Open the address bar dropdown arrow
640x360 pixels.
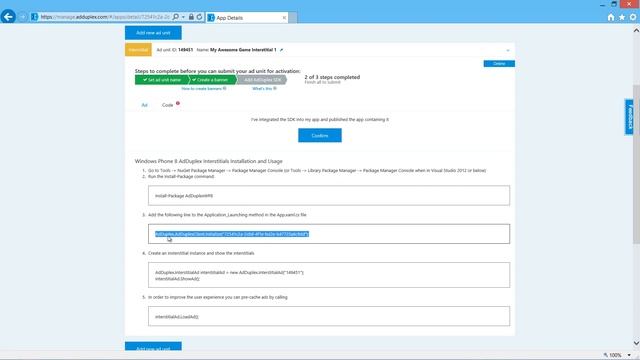183,17
